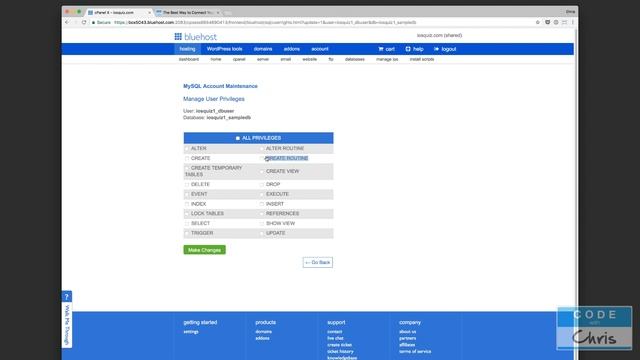Open the hosting tab
Viewport: 640px width, 360px height.
188,49
